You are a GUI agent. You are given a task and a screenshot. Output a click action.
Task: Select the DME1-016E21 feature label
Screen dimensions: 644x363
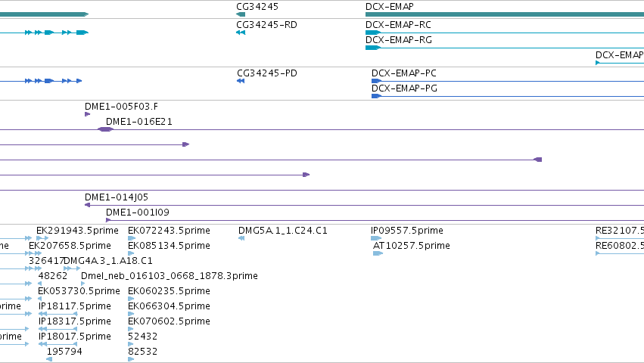[138, 122]
